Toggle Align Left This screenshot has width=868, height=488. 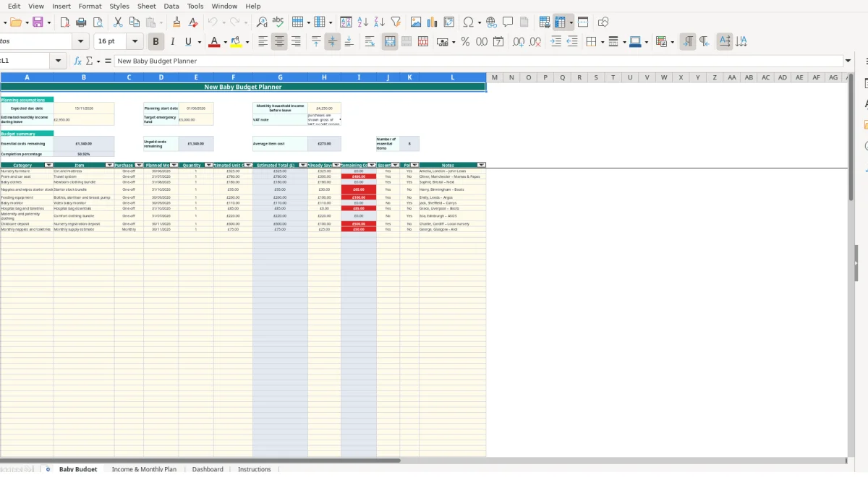point(263,42)
